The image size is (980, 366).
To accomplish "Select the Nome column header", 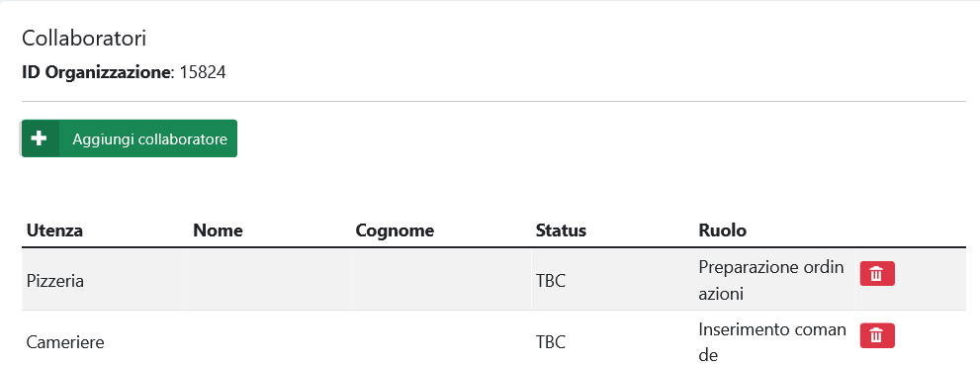I will click(218, 230).
